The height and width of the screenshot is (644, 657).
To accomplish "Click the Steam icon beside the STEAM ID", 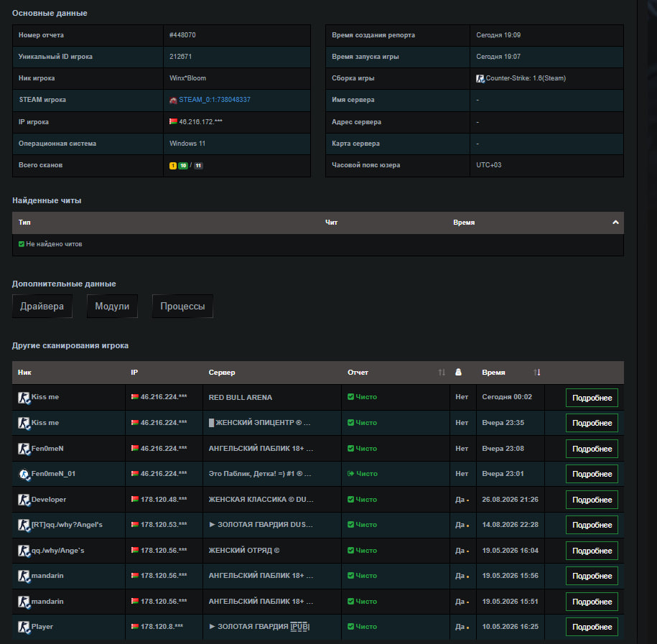I will pyautogui.click(x=173, y=100).
